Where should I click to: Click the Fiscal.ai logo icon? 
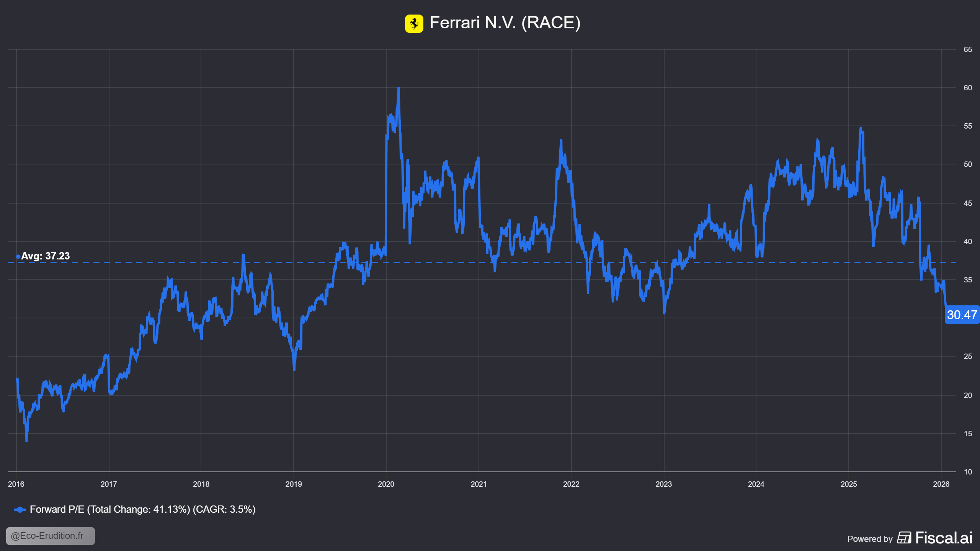coord(904,538)
